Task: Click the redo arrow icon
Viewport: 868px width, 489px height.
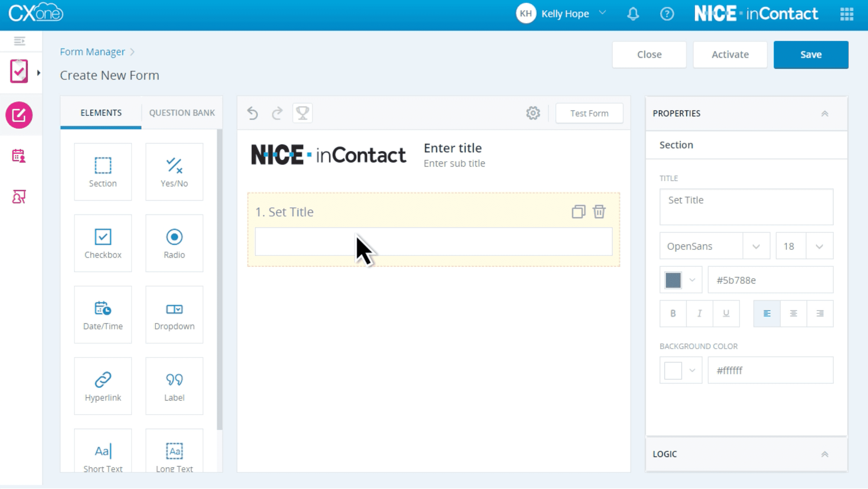Action: [x=277, y=113]
